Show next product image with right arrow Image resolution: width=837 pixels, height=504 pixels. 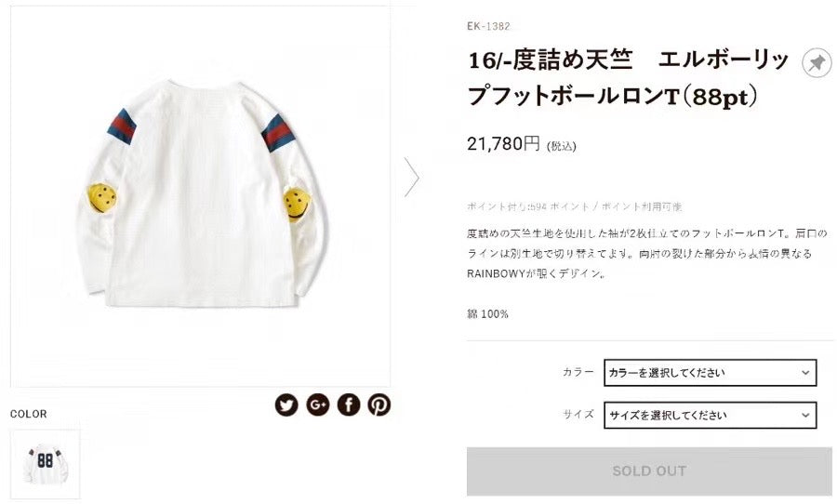click(411, 177)
